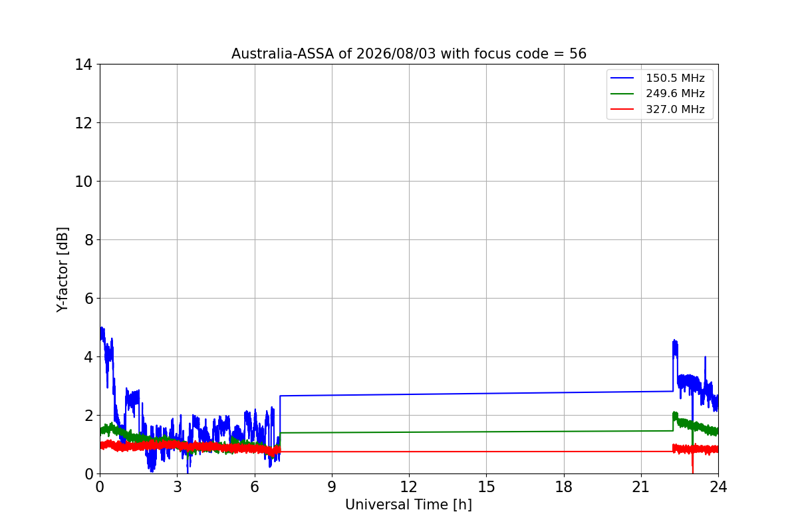
Task: Click the blue line sample in legend
Action: [623, 78]
